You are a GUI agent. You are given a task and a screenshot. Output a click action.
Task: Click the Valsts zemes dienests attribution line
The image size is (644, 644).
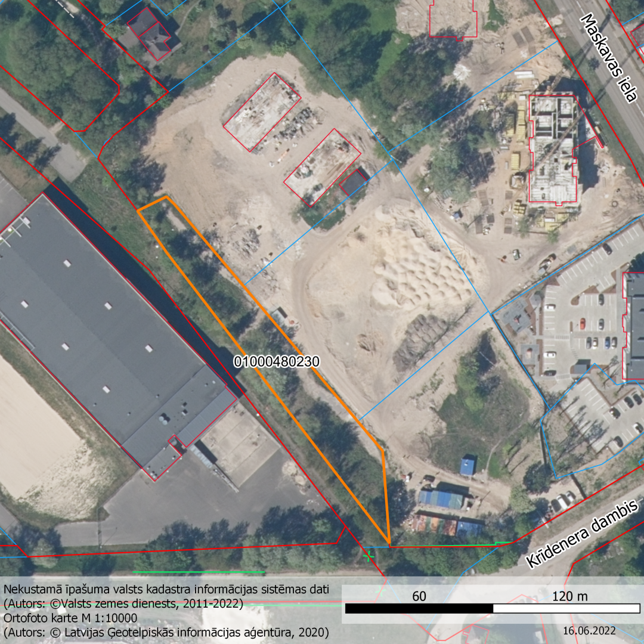click(123, 603)
